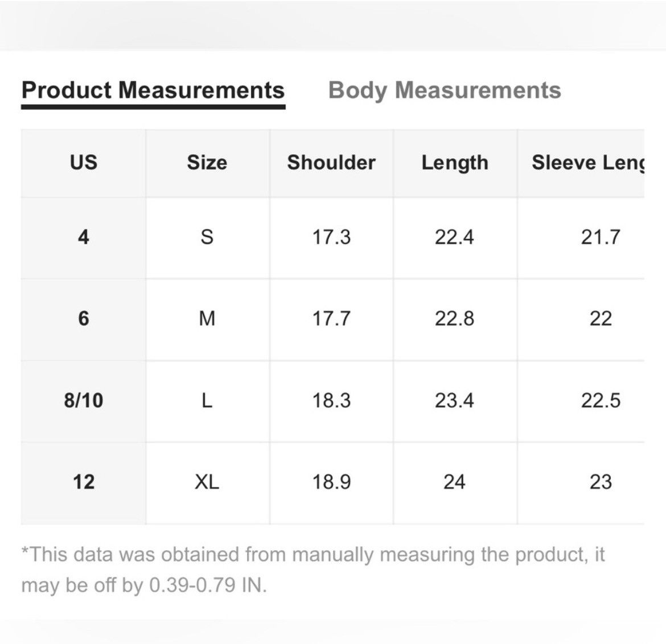Click the S size cell

pyautogui.click(x=207, y=237)
